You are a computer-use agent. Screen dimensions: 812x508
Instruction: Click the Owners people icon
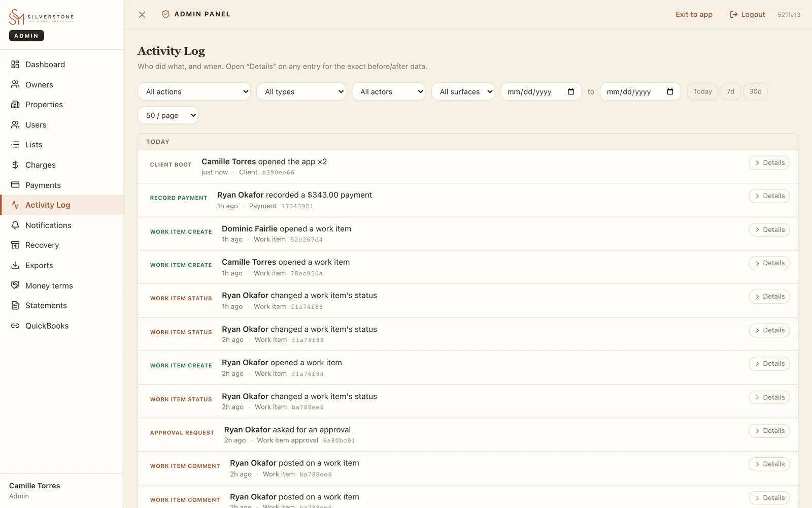point(15,84)
